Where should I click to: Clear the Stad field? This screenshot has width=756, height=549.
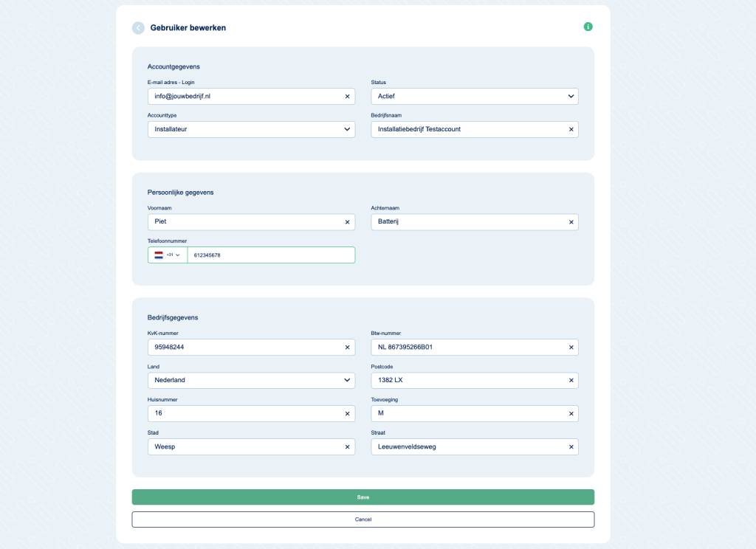click(347, 447)
